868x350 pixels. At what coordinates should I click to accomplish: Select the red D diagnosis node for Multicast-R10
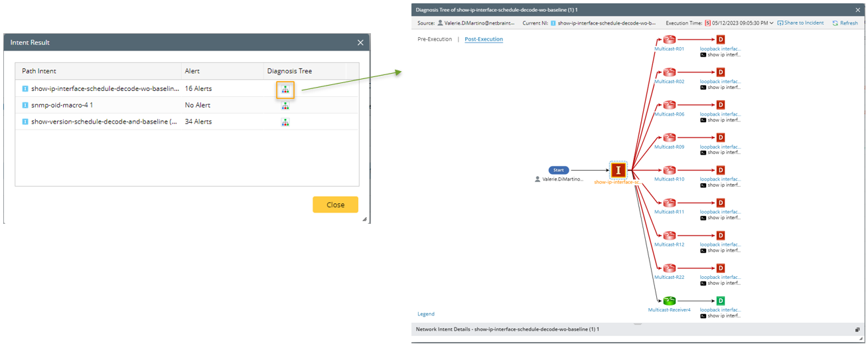[x=720, y=170]
